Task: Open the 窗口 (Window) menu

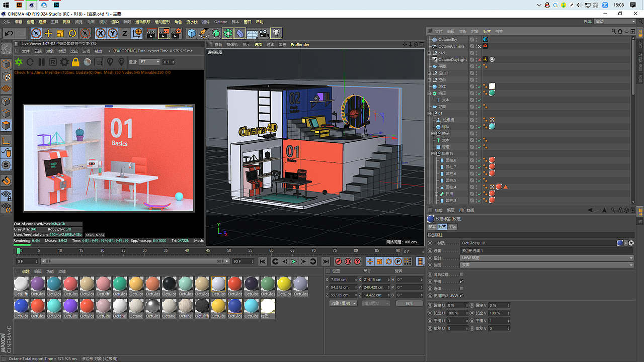Action: [248, 22]
